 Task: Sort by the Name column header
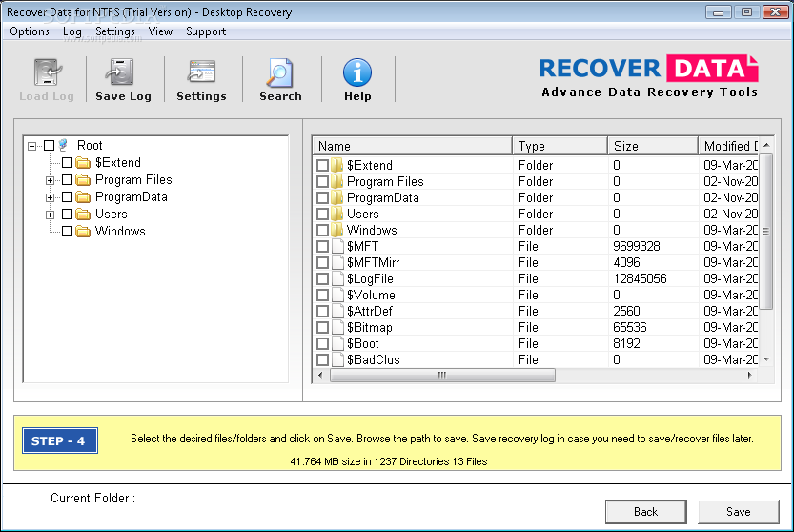(x=412, y=146)
